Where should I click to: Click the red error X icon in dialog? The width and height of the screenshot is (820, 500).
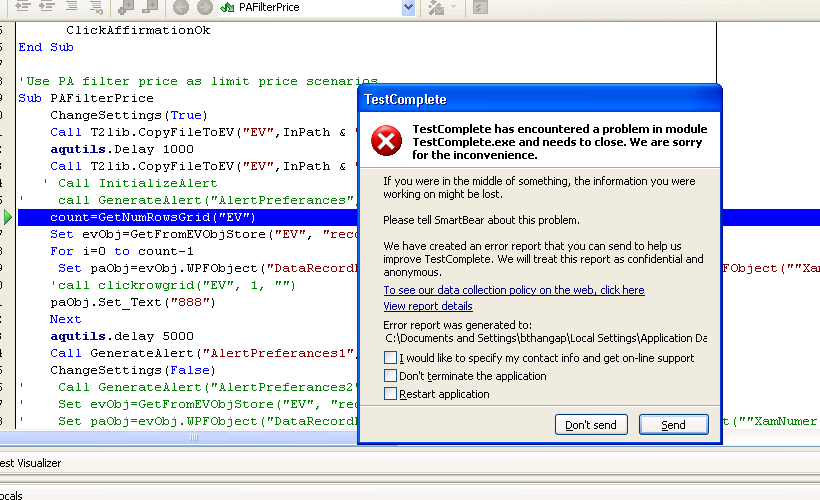(386, 141)
